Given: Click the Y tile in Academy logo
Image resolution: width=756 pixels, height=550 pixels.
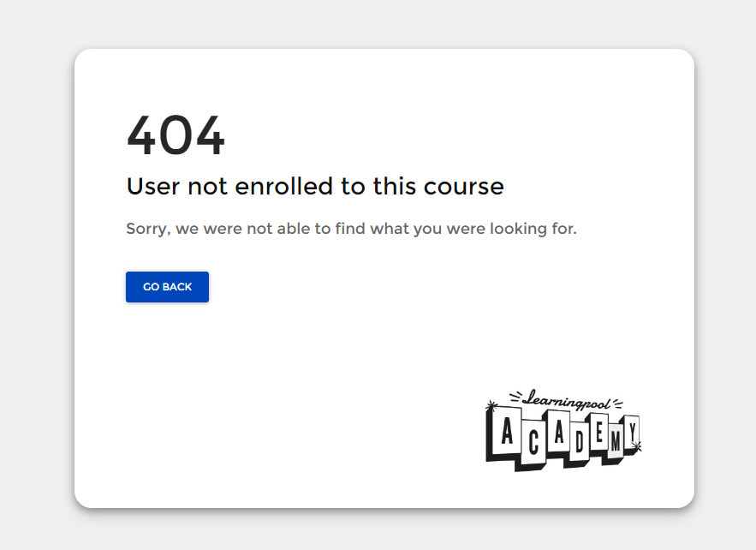Looking at the screenshot, I should [x=632, y=431].
